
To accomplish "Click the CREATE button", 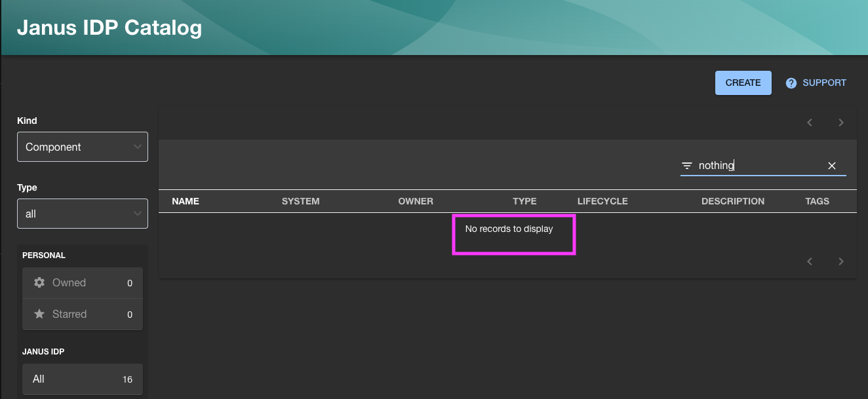I will [743, 83].
